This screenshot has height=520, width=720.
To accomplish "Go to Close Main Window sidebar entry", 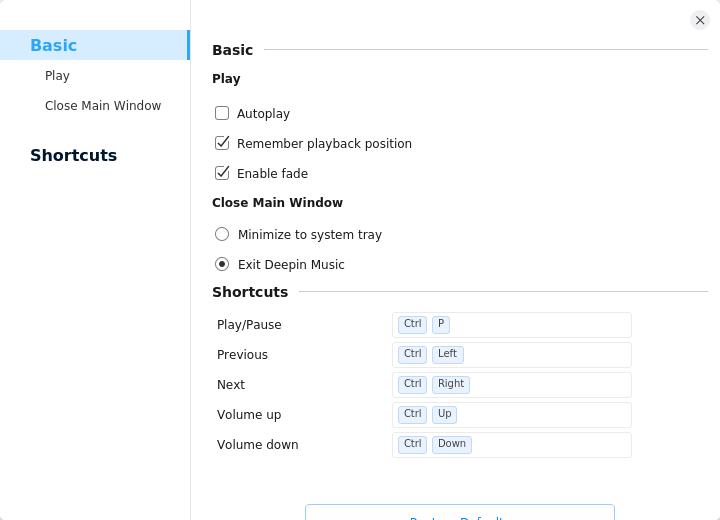I will click(x=102, y=106).
